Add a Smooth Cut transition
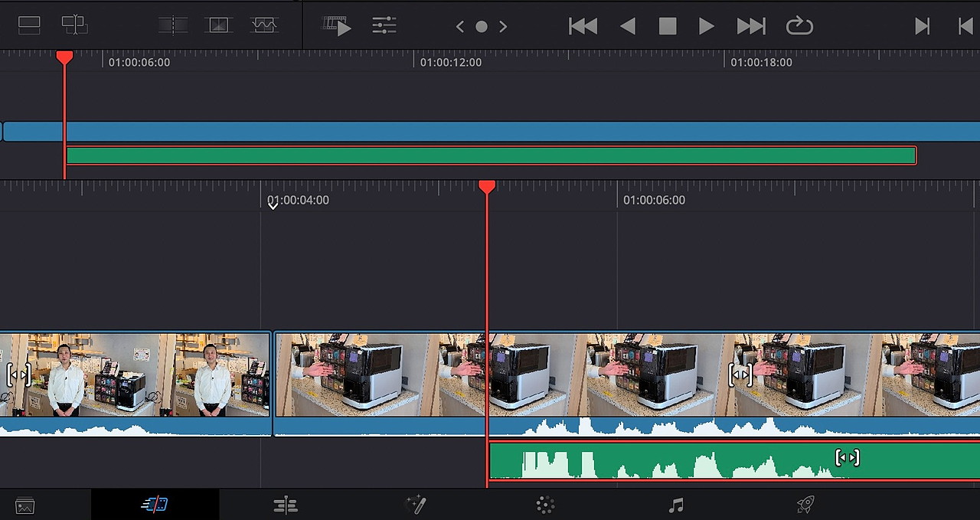980x520 pixels. (264, 25)
